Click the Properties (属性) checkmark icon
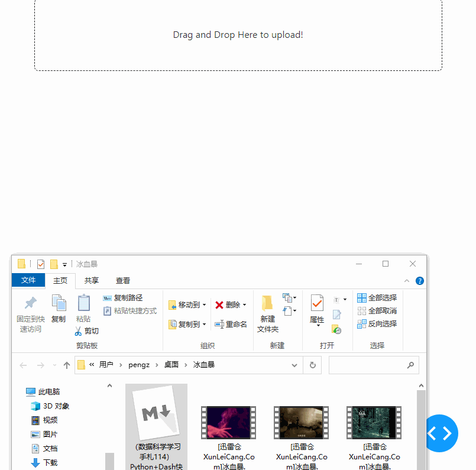The height and width of the screenshot is (470, 476). tap(317, 303)
